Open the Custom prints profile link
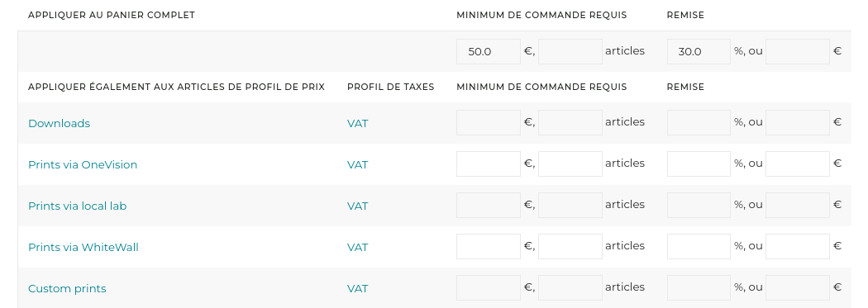868x308 pixels. [67, 289]
